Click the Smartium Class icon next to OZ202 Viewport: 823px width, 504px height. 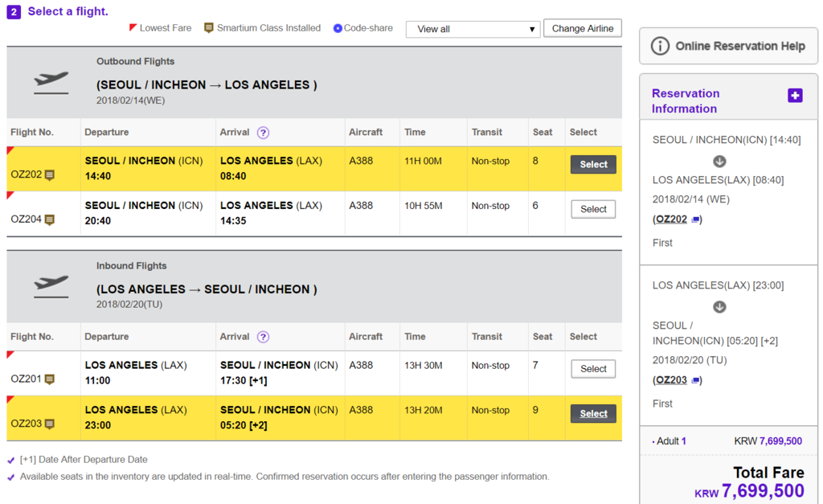pyautogui.click(x=49, y=174)
